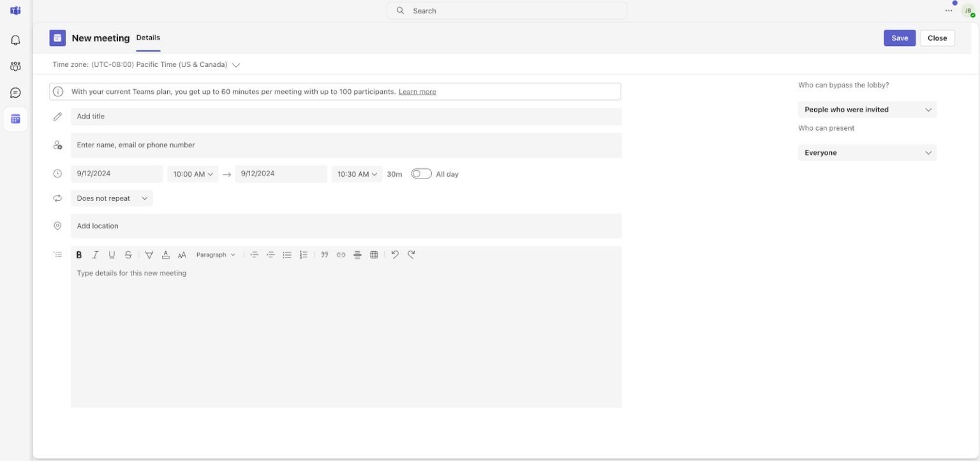Open the more options menu near your avatar
Viewport: 980px width, 461px height.
(x=949, y=11)
